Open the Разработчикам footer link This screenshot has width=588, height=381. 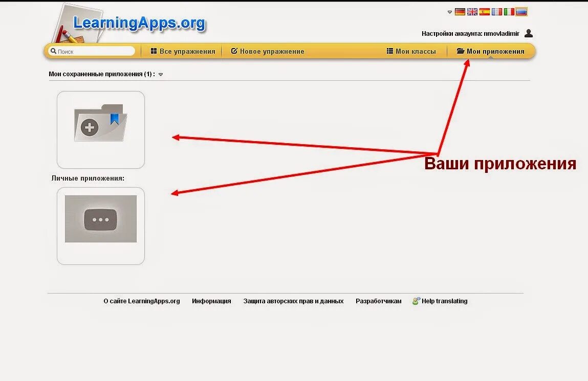(378, 301)
